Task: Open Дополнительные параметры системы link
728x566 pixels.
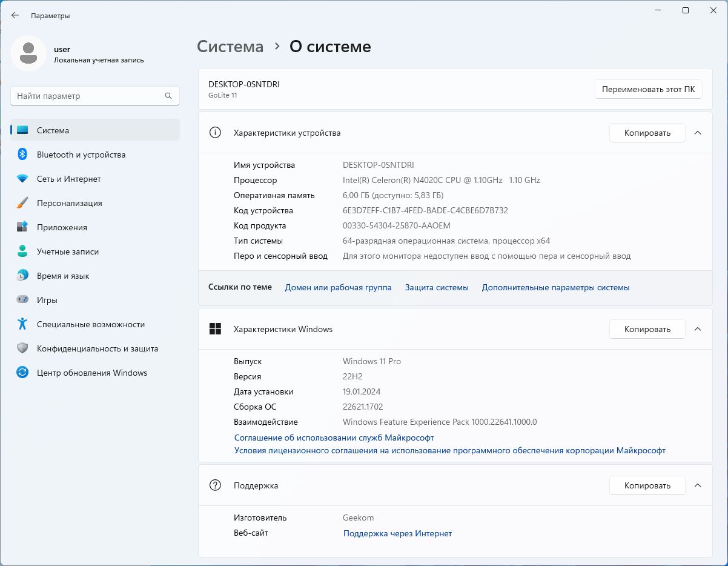Action: pos(555,287)
